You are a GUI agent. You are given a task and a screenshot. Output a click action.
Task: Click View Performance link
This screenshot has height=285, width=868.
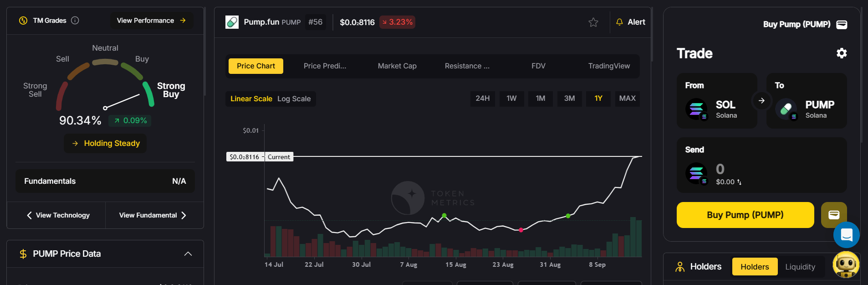click(151, 21)
